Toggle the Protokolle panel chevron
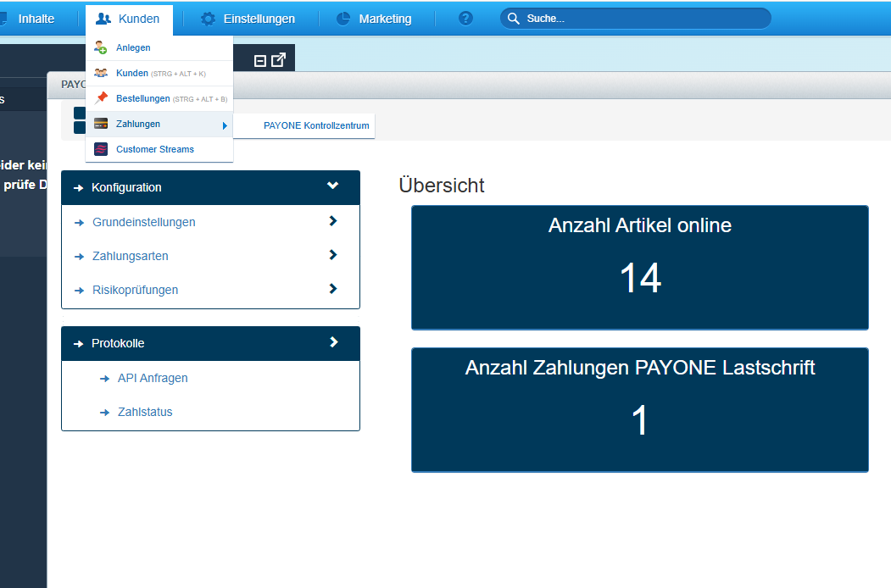891x588 pixels. (334, 342)
